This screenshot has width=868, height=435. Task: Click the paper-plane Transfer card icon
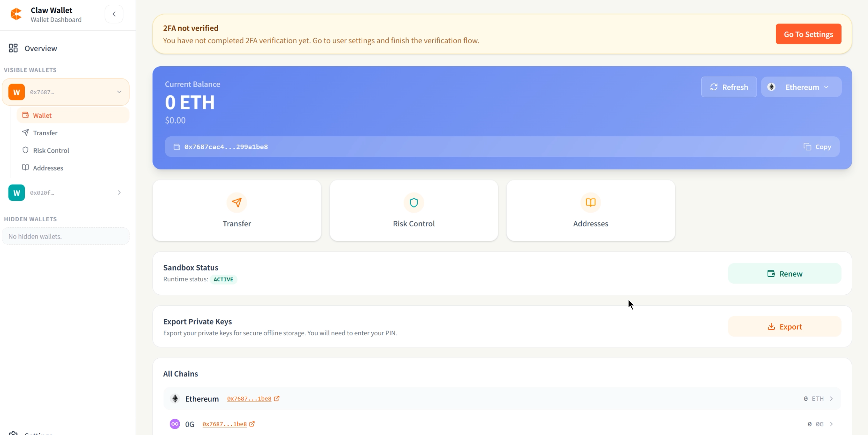point(237,203)
